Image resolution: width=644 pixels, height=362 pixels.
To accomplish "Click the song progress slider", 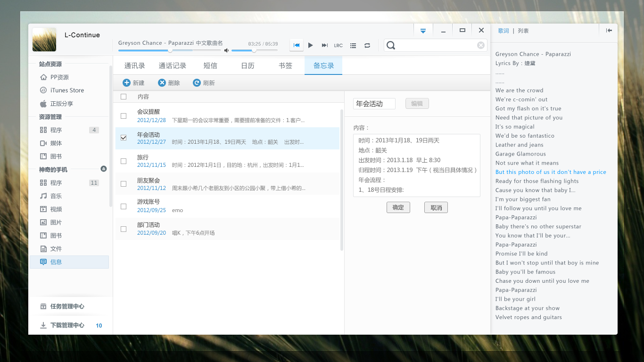I will click(x=169, y=50).
